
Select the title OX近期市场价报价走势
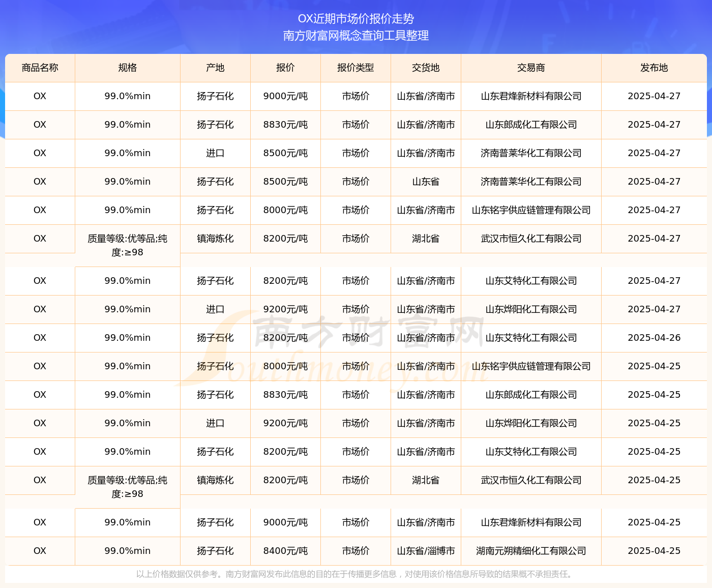[x=356, y=19]
